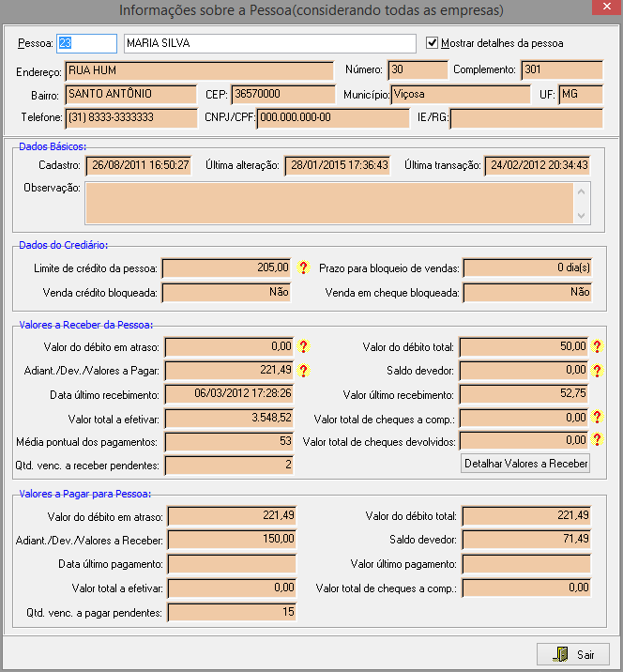This screenshot has height=672, width=623.
Task: Click help icon beside cheques devolvidos
Action: coord(596,440)
